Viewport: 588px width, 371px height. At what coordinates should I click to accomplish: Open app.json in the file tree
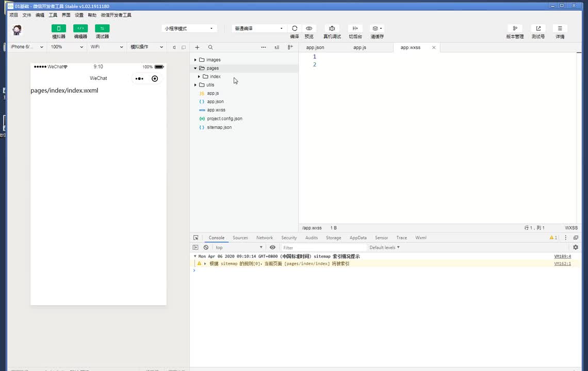pos(215,102)
